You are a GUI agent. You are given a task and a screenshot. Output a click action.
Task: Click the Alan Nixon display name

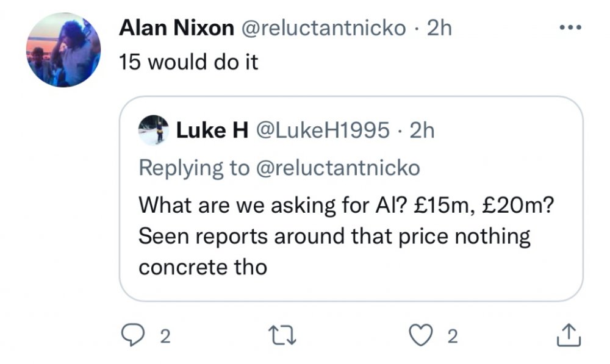[x=177, y=28]
